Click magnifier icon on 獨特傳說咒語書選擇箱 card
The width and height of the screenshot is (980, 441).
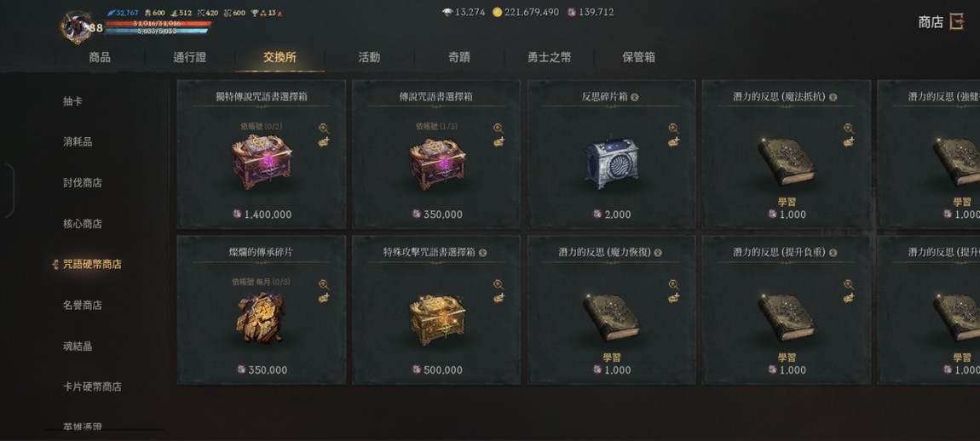pos(324,128)
